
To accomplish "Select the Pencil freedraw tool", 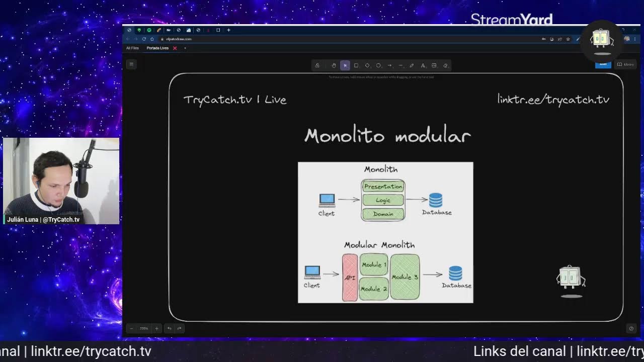I will (x=412, y=65).
